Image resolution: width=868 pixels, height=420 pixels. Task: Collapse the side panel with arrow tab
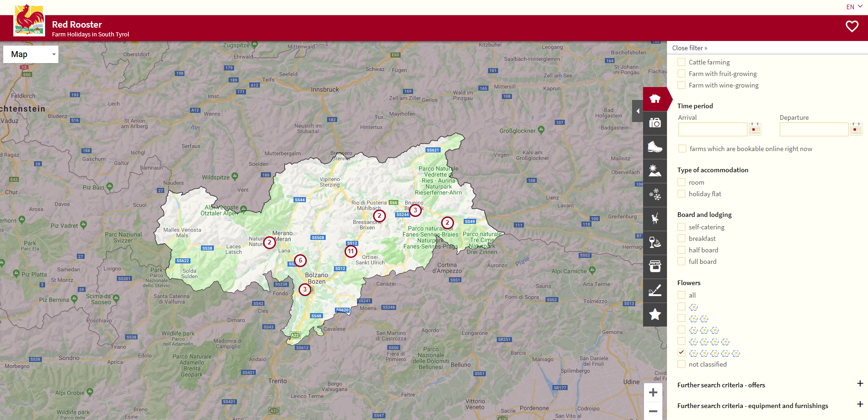coord(638,111)
